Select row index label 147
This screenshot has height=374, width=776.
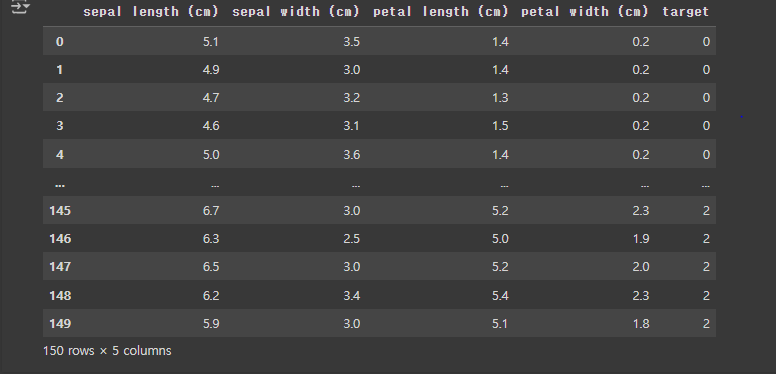pos(60,267)
